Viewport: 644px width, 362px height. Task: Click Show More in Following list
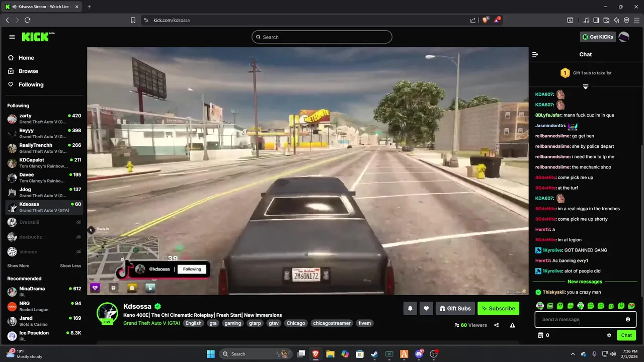(18, 265)
